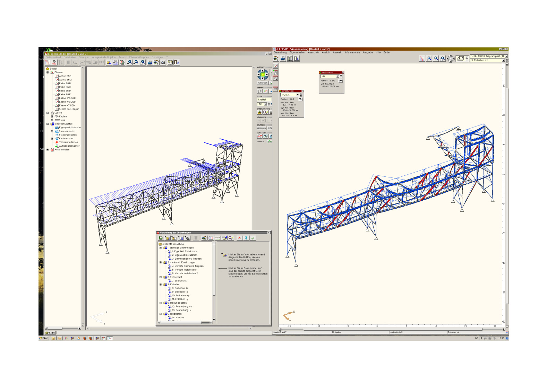The image size is (555, 392).
Task: Click the 'numerisch' button in Ansicht panel
Action: click(x=263, y=83)
